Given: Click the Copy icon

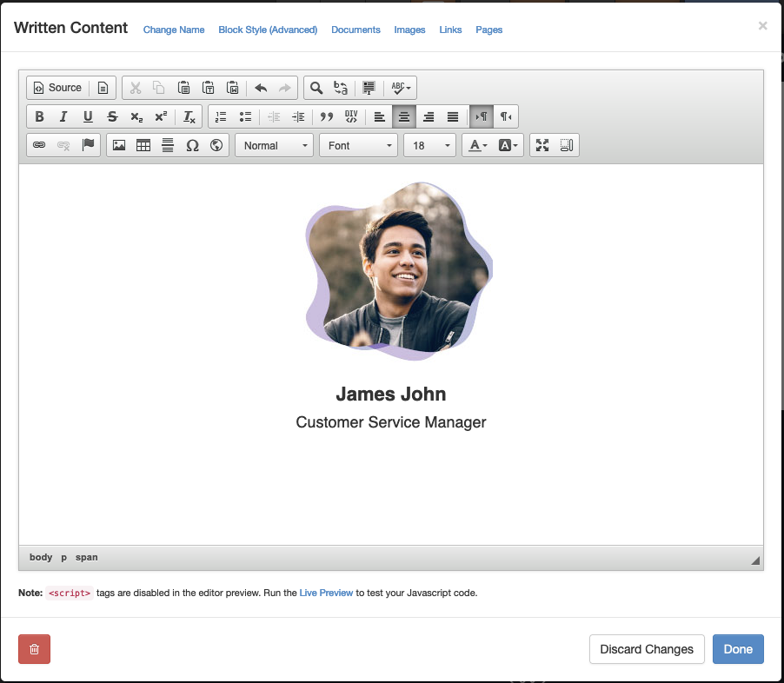Looking at the screenshot, I should [159, 88].
